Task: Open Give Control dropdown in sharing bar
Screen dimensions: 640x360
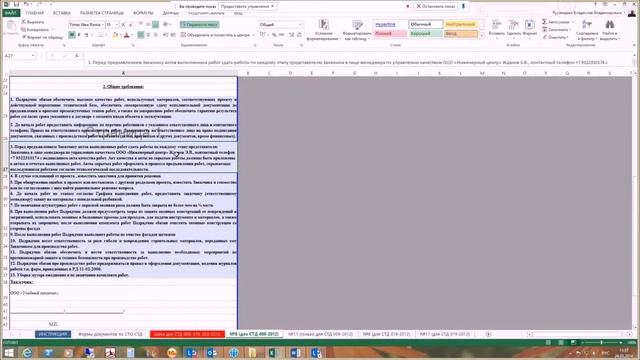Action: [x=248, y=7]
